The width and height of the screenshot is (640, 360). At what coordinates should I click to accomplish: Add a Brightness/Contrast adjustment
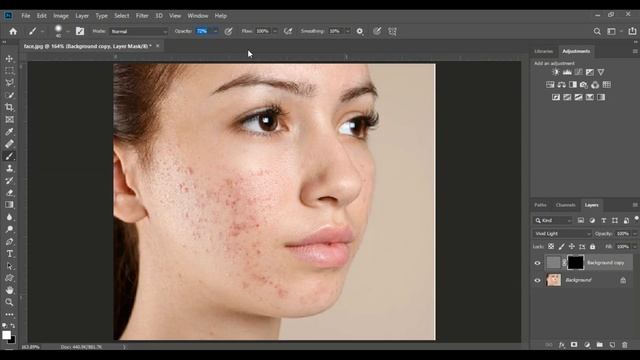click(x=556, y=72)
